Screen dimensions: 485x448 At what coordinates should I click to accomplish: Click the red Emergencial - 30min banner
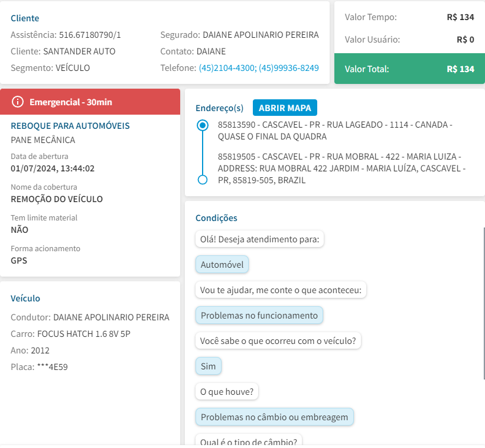click(x=90, y=102)
